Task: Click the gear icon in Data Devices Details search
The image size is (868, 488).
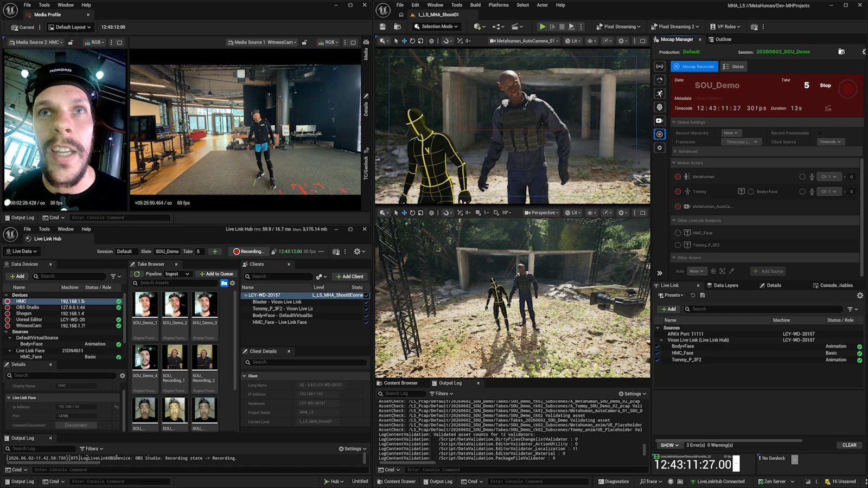Action: tap(123, 375)
